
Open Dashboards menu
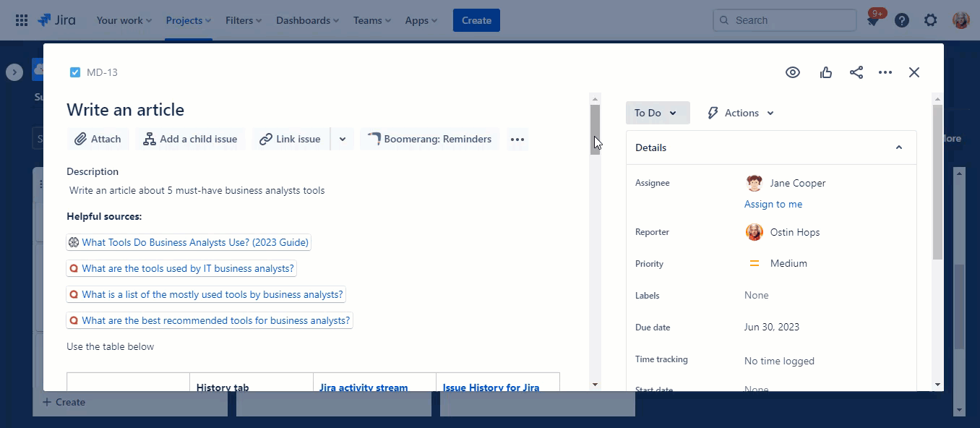tap(308, 20)
